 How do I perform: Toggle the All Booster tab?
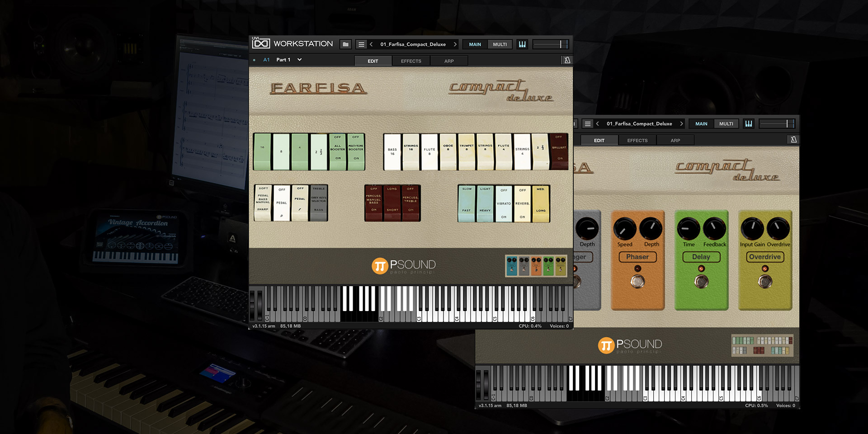[338, 151]
